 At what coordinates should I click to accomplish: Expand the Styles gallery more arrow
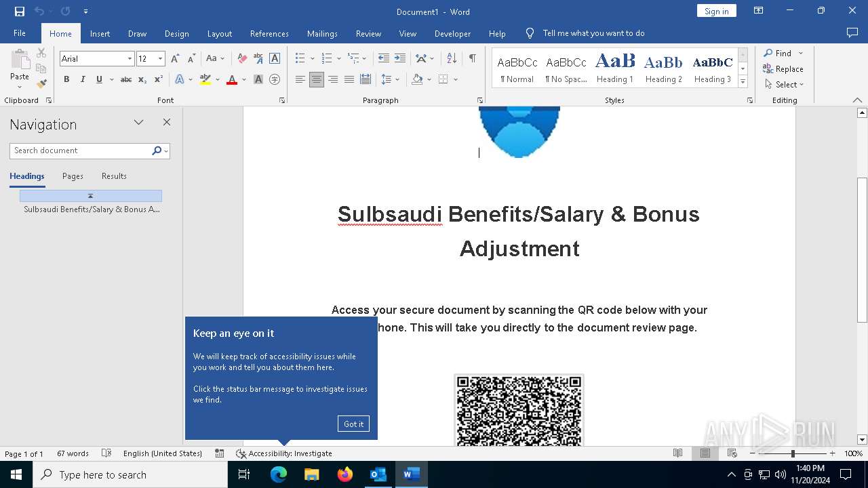(743, 82)
